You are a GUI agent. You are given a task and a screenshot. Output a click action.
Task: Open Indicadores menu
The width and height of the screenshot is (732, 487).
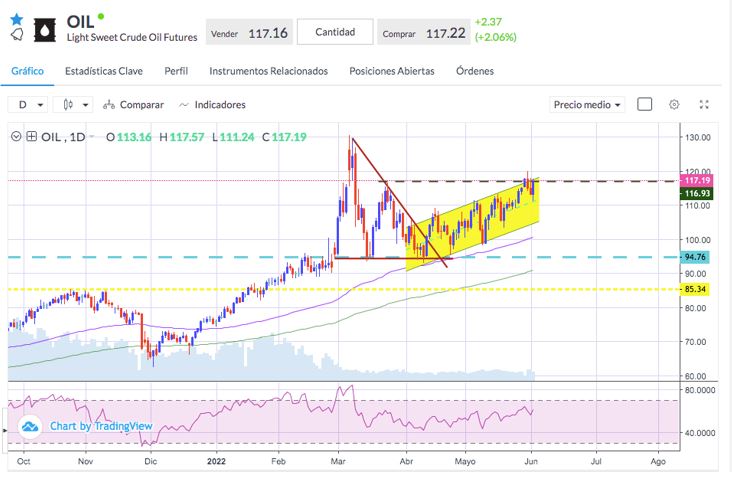point(212,105)
